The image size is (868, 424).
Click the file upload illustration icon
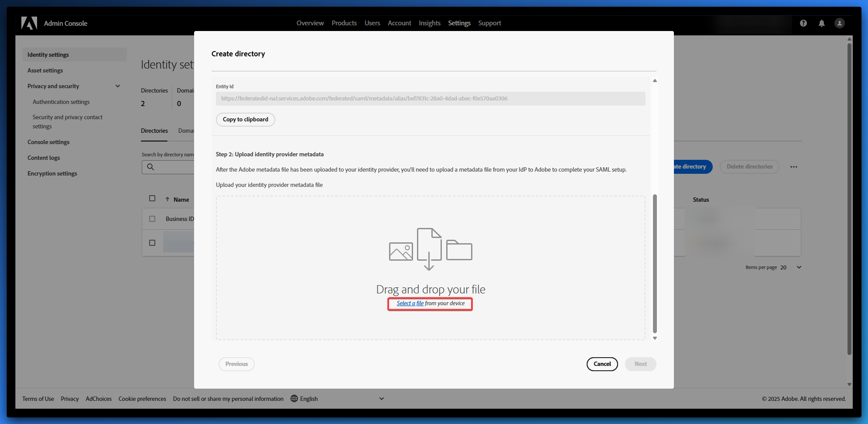(x=430, y=249)
